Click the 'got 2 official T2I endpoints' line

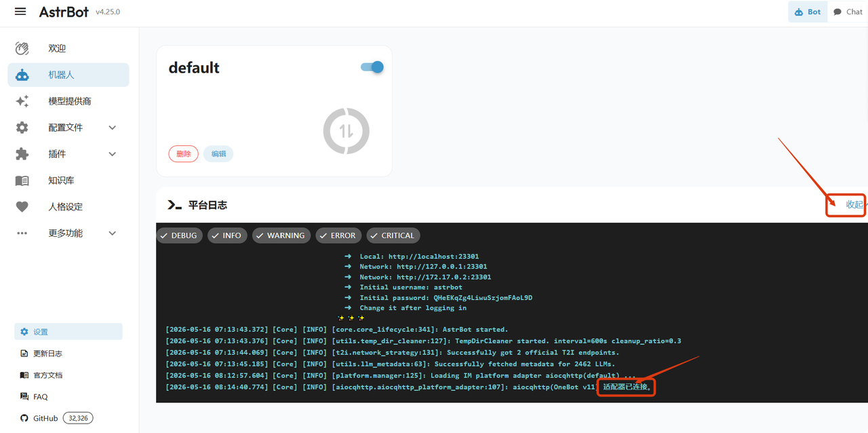(393, 352)
